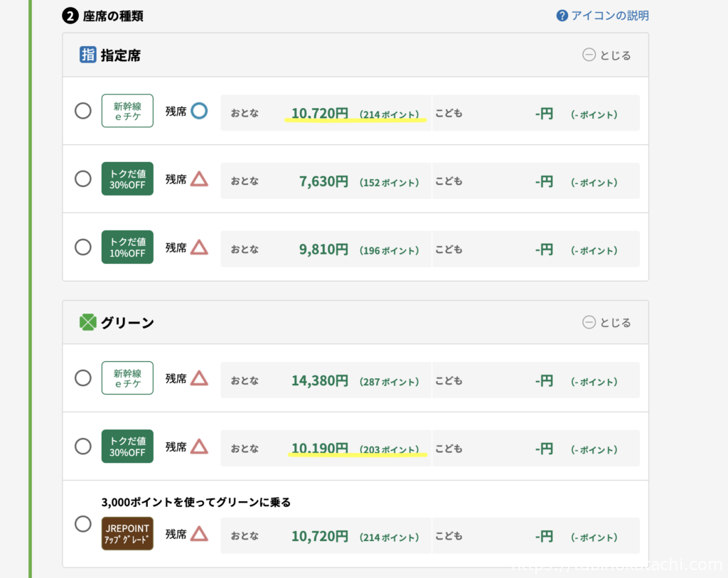The width and height of the screenshot is (728, 578).
Task: Click the グリーン section header title
Action: coord(127,322)
